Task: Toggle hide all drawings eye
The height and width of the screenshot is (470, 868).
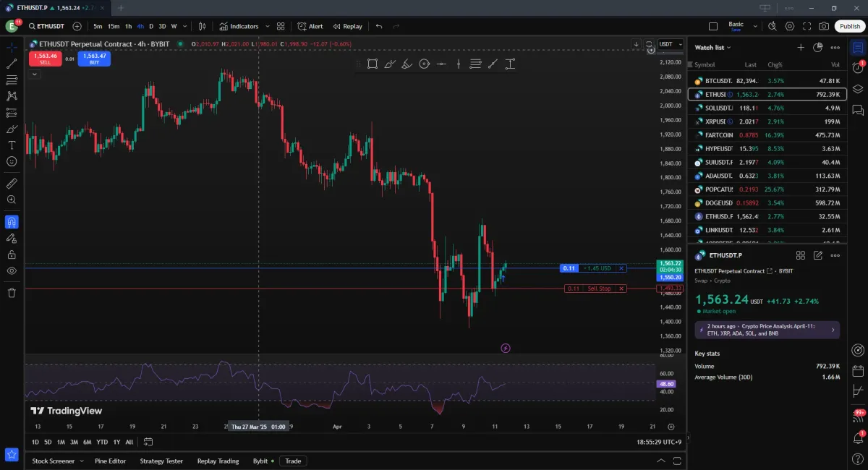Action: click(12, 270)
